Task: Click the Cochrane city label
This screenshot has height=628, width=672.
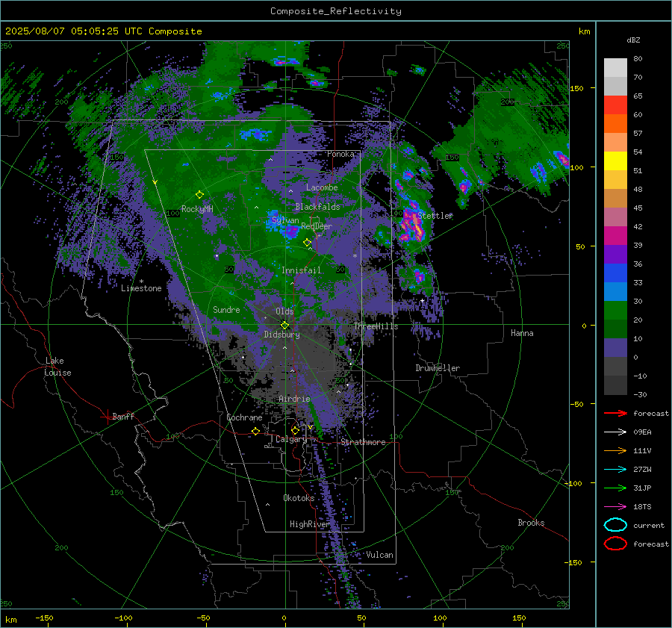Action: [244, 417]
